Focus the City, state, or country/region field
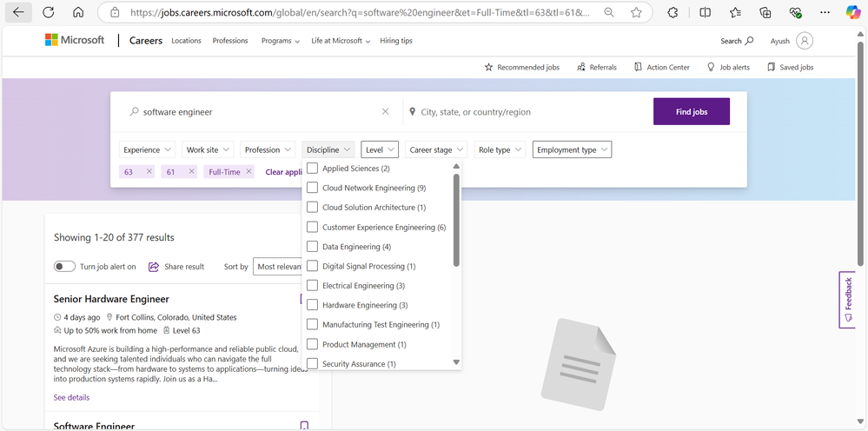 coord(526,112)
